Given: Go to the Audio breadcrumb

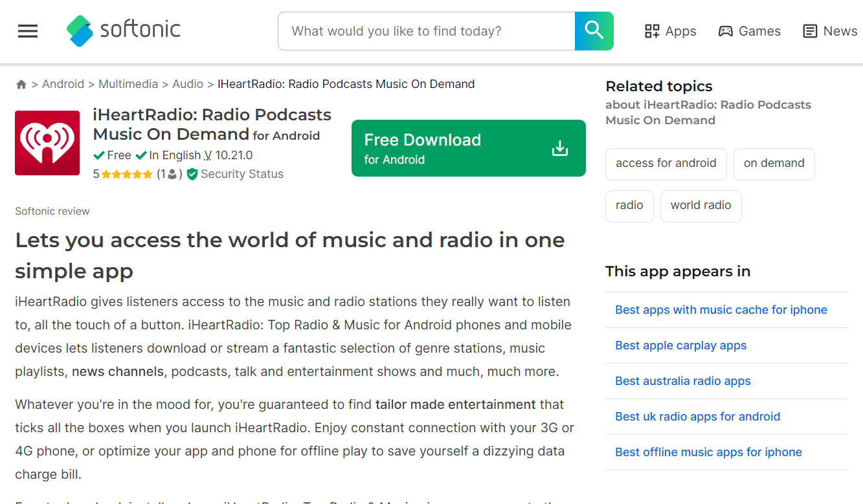Looking at the screenshot, I should (188, 84).
